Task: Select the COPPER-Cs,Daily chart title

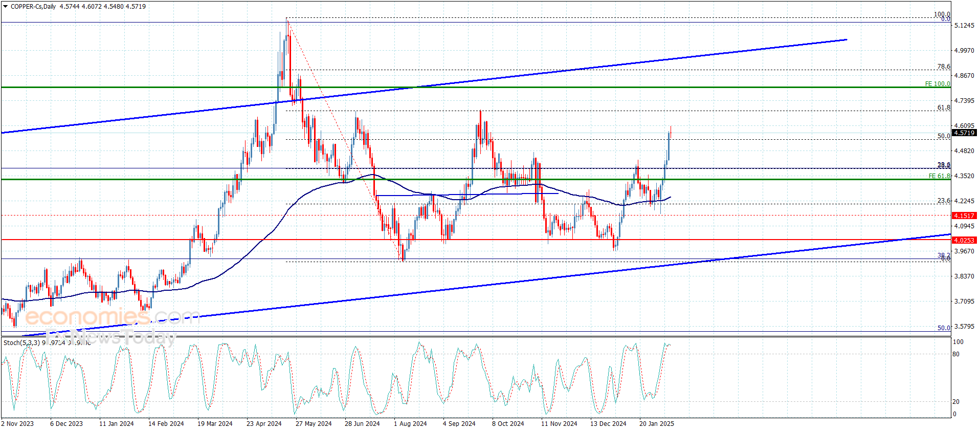Action: pyautogui.click(x=33, y=7)
